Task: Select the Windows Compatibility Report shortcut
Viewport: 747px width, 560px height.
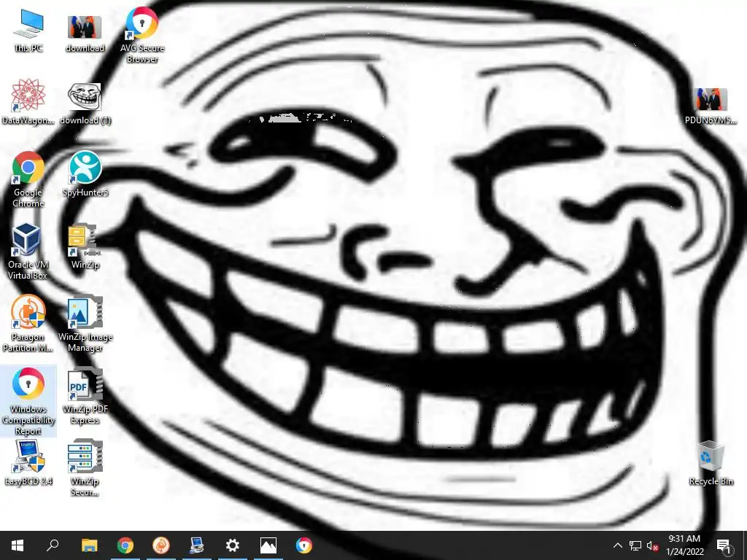Action: [28, 401]
